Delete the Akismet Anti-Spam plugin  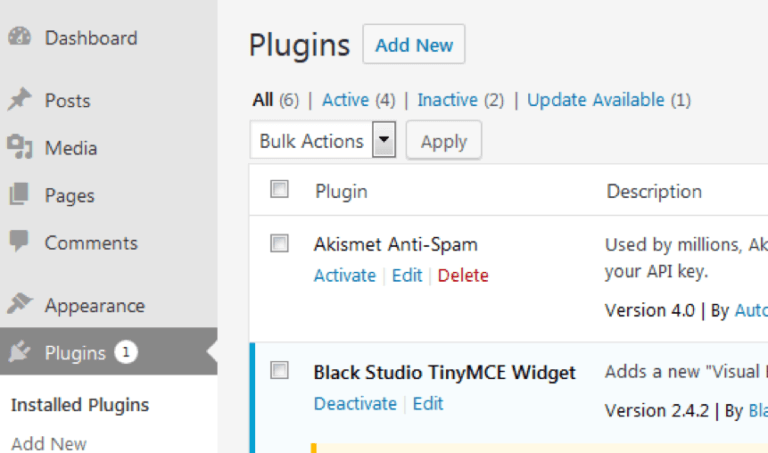tap(463, 275)
